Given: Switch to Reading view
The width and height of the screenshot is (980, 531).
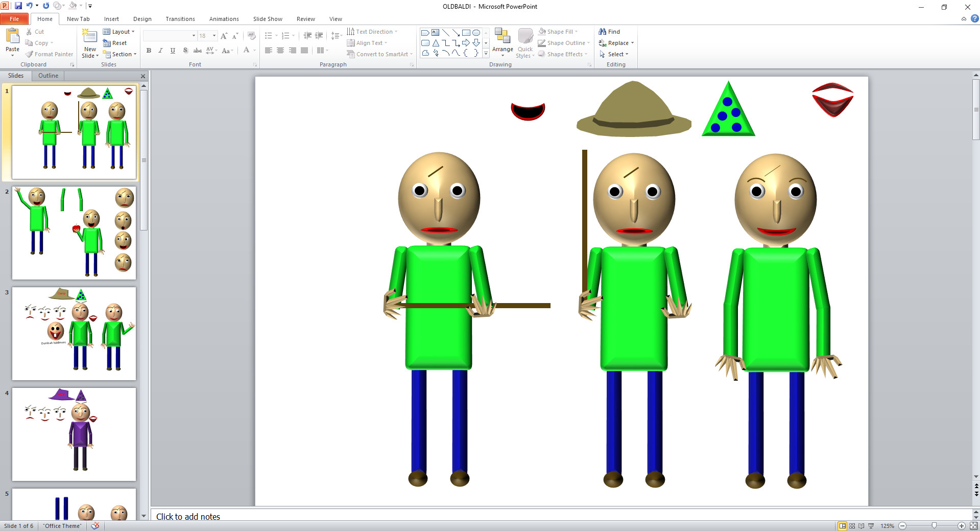Looking at the screenshot, I should pos(862,526).
